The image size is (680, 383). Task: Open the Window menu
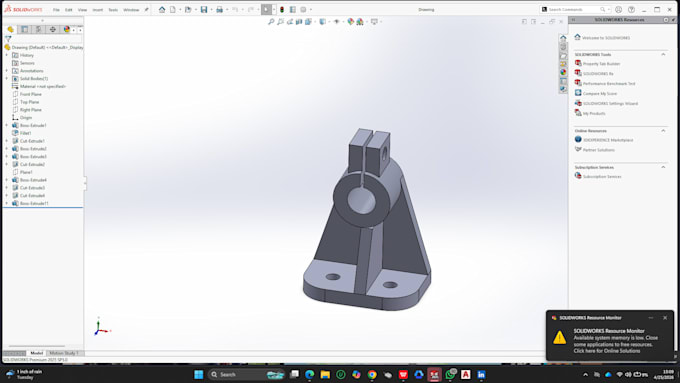[x=131, y=10]
